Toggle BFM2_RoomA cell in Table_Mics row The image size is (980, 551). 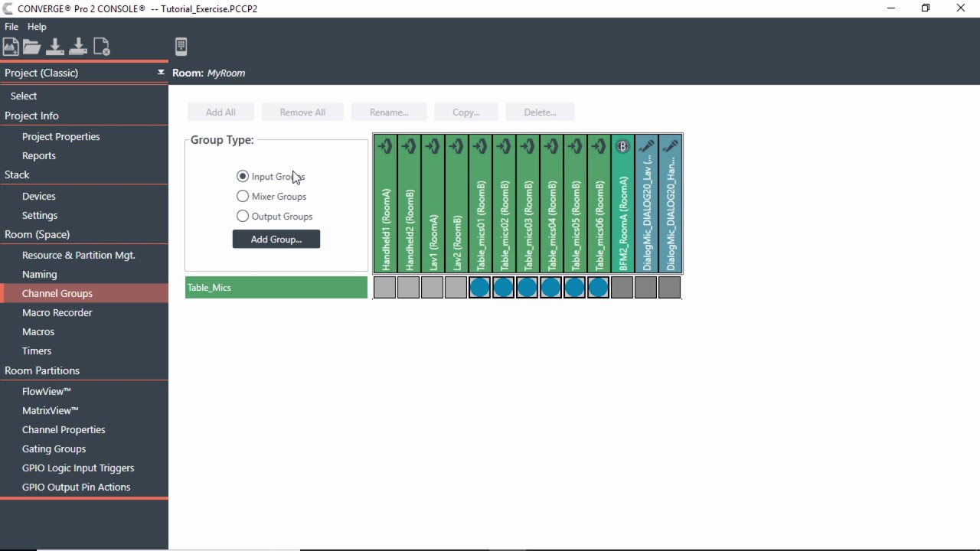[x=622, y=288]
